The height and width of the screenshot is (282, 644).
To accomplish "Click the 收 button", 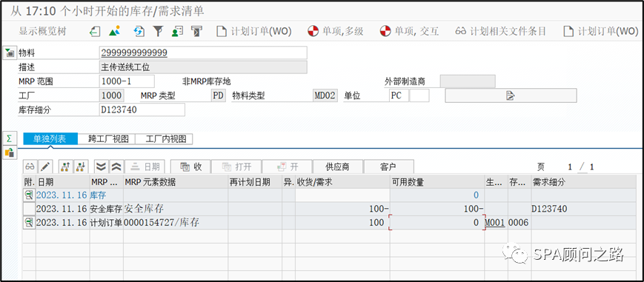I will (190, 167).
